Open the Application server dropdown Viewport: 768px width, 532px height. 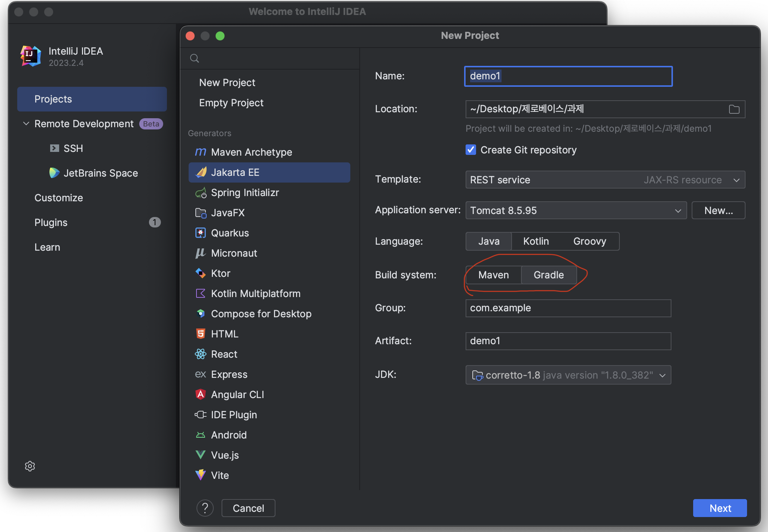click(576, 211)
